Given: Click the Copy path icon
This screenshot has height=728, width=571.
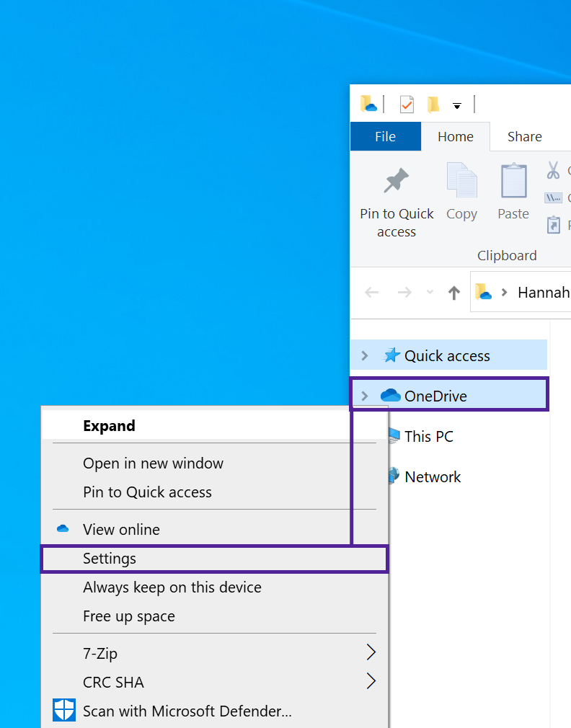Looking at the screenshot, I should [553, 197].
